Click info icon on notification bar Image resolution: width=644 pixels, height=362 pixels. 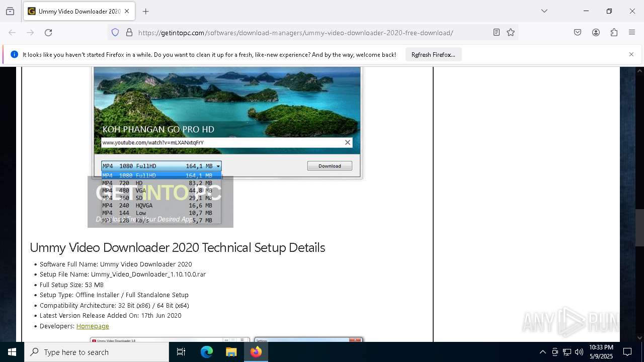14,54
